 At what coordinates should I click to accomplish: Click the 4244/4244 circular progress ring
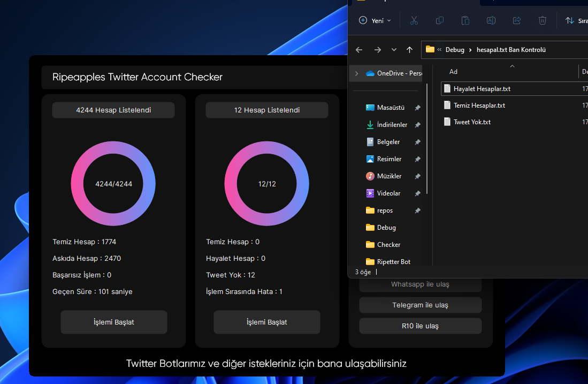(113, 184)
